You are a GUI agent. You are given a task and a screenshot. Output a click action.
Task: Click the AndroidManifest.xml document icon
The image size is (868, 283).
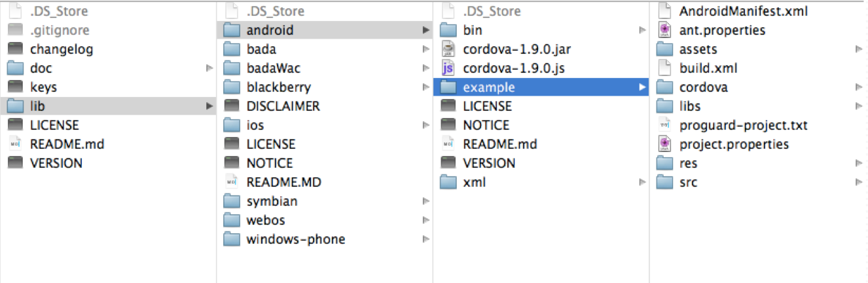tap(664, 11)
